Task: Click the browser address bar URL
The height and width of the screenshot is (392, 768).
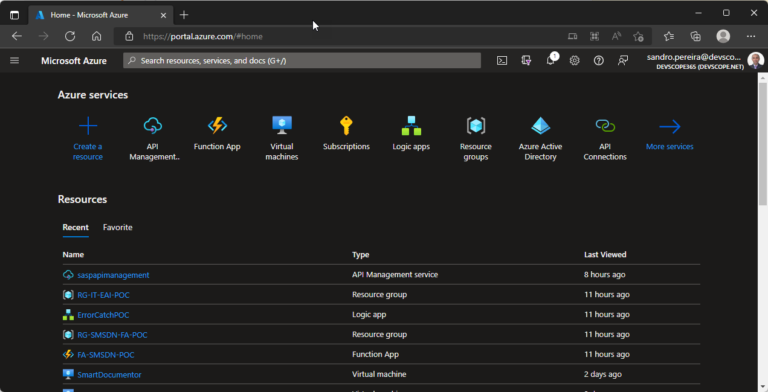Action: coord(203,36)
